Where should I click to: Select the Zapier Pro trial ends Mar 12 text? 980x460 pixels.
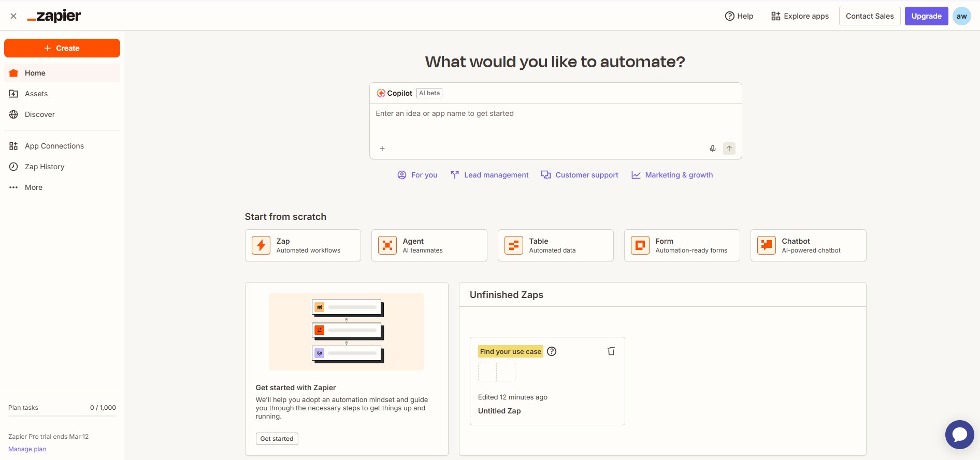coord(49,437)
